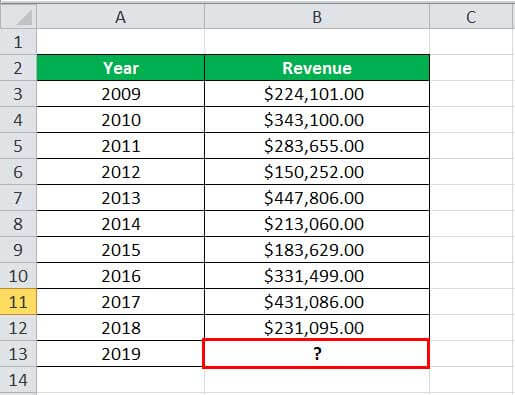Select column A header

[120, 16]
